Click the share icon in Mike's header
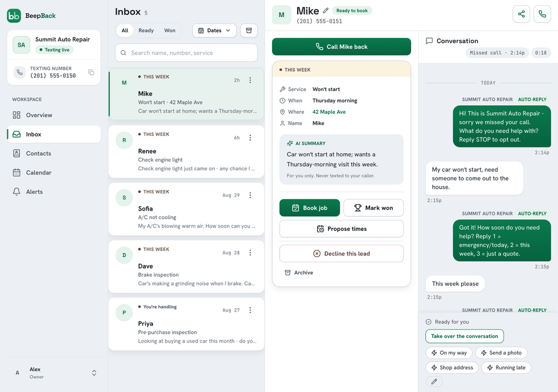The image size is (558, 392). [x=522, y=14]
